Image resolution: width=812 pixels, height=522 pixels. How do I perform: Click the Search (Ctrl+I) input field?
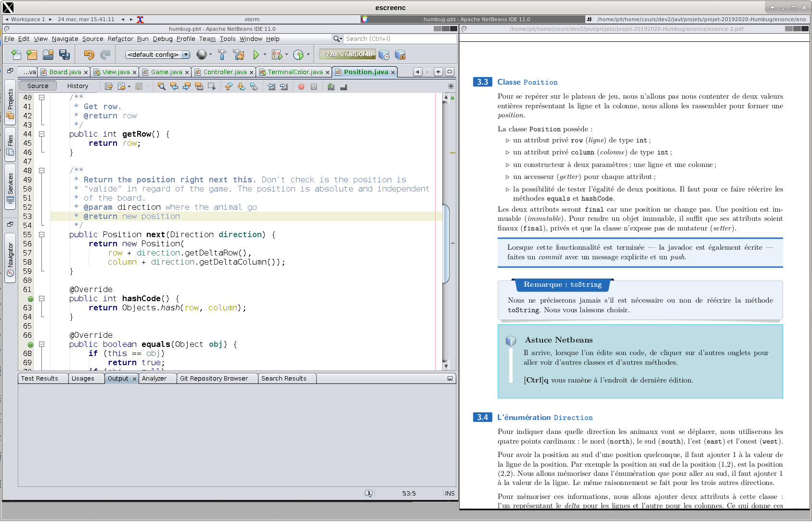pyautogui.click(x=400, y=39)
